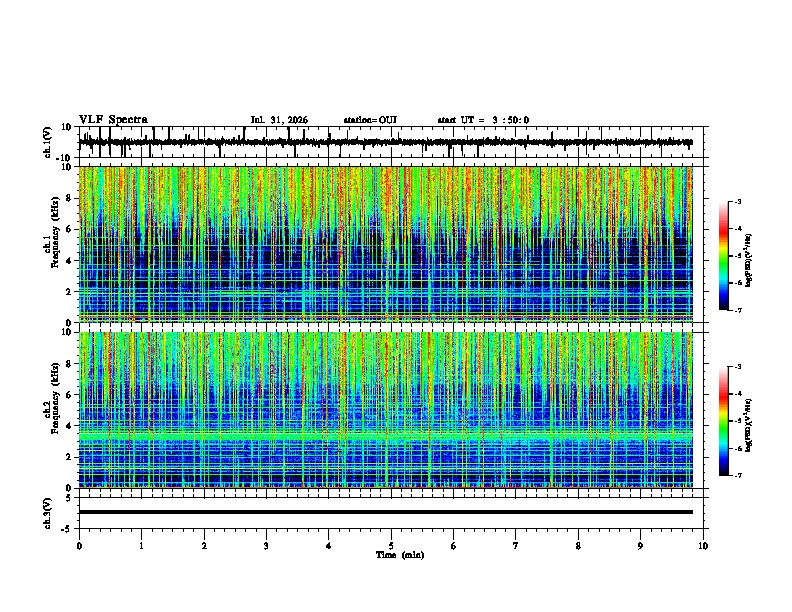792x612 pixels.
Task: Click the "station=OUI" header text
Action: pyautogui.click(x=370, y=120)
